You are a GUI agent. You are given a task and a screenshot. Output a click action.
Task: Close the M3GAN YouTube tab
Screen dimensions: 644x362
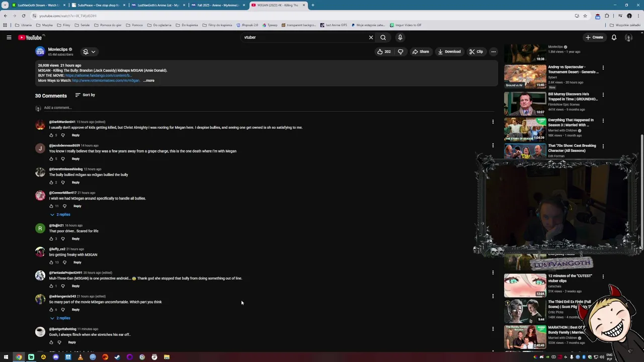click(304, 5)
